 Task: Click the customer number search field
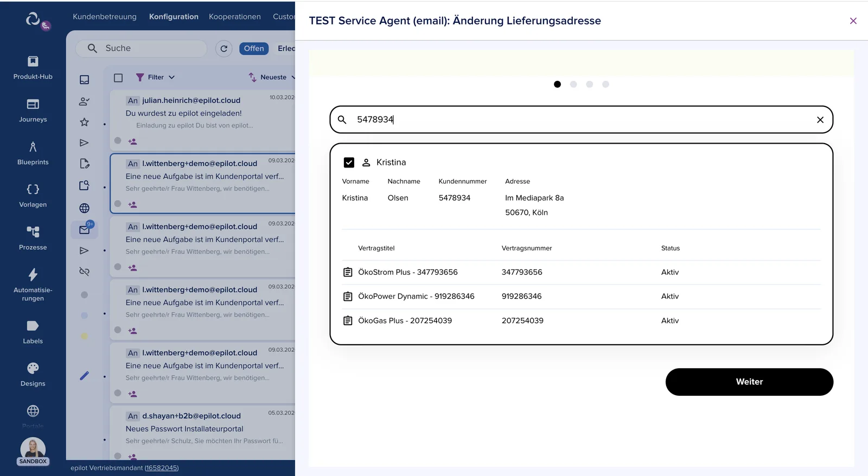point(581,119)
